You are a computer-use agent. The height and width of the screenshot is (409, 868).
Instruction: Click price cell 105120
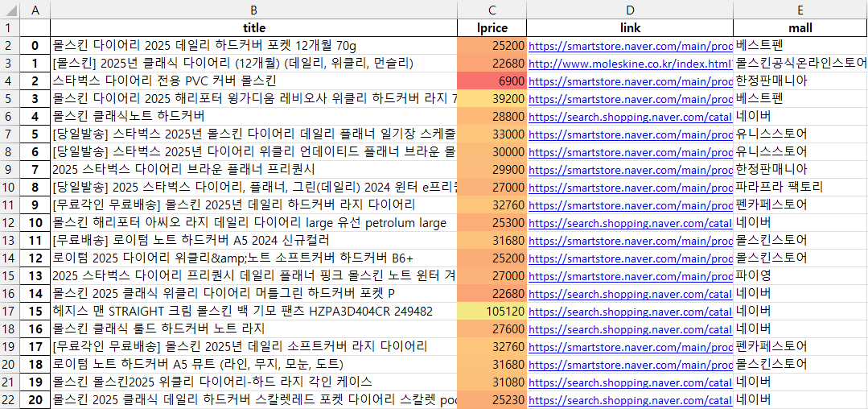(492, 312)
